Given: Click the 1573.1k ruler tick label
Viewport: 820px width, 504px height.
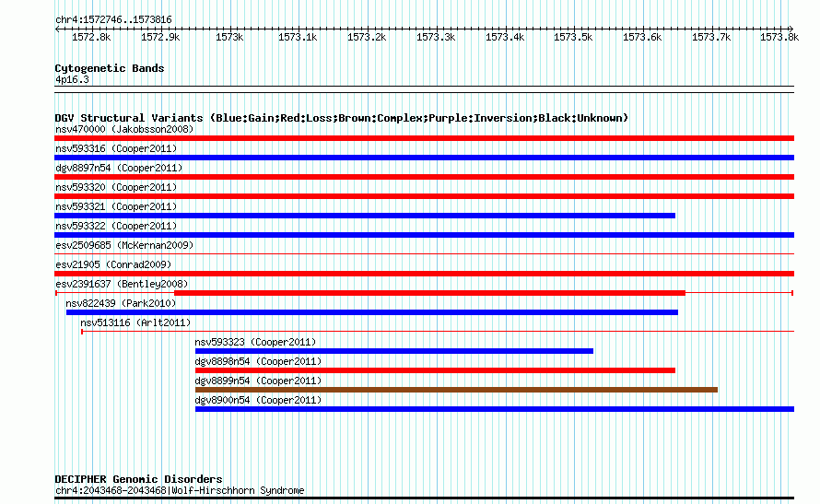Looking at the screenshot, I should click(298, 38).
